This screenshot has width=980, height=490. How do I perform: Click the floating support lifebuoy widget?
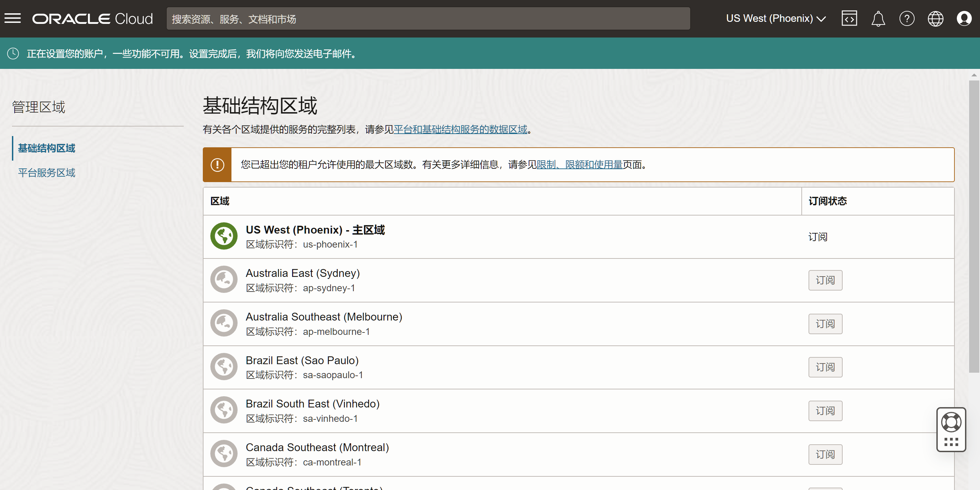point(951,422)
